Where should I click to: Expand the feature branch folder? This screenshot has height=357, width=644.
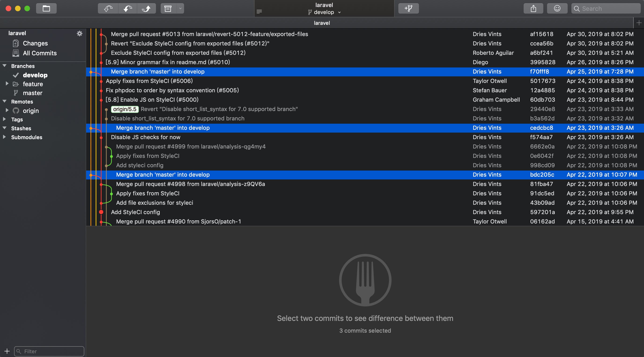[7, 83]
